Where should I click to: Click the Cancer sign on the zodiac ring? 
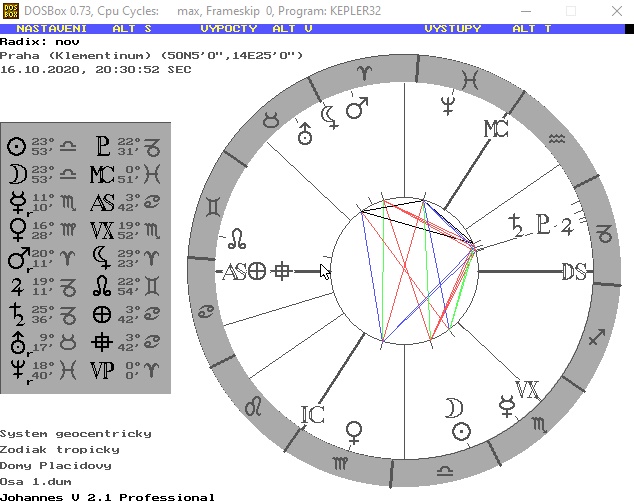[206, 312]
